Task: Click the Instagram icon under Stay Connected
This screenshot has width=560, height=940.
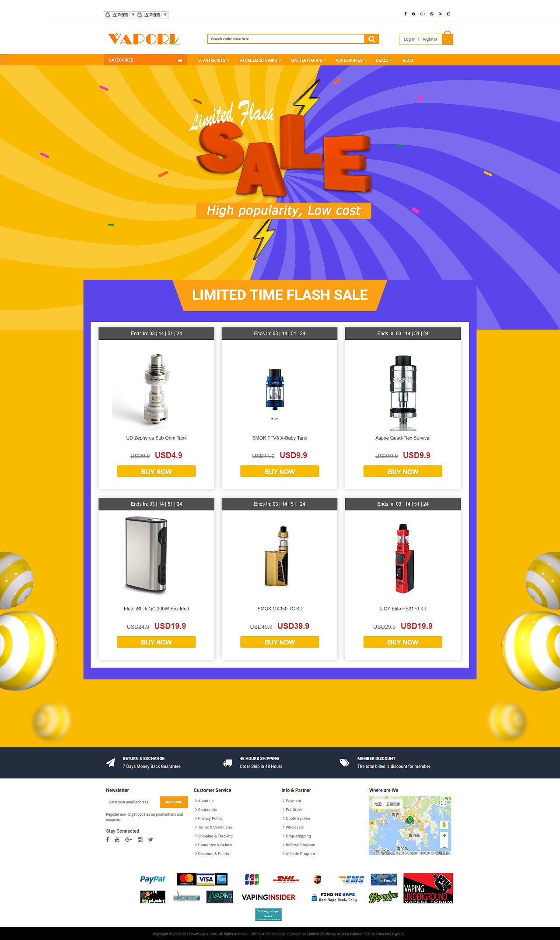Action: pyautogui.click(x=140, y=840)
